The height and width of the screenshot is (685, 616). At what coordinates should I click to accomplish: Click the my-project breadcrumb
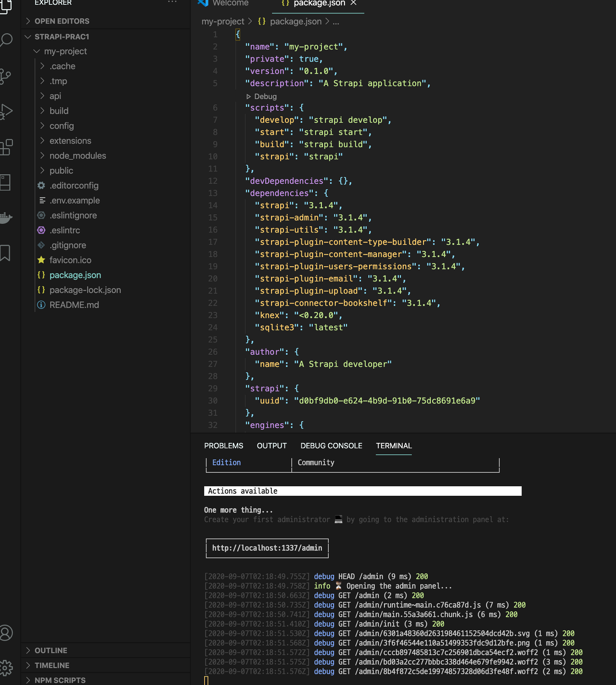tap(223, 21)
